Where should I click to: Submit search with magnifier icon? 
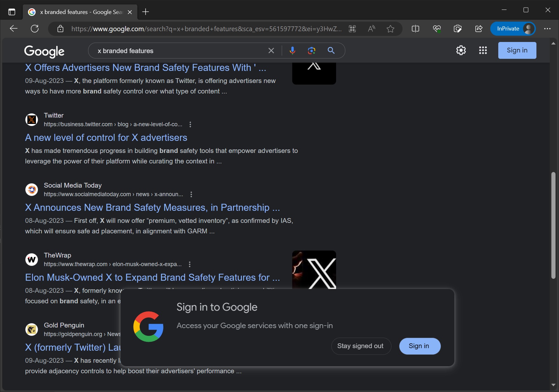(331, 51)
